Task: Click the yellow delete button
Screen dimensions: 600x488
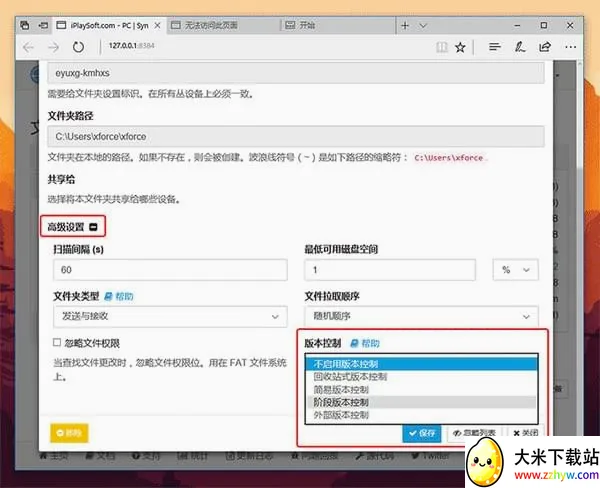Action: coord(69,433)
